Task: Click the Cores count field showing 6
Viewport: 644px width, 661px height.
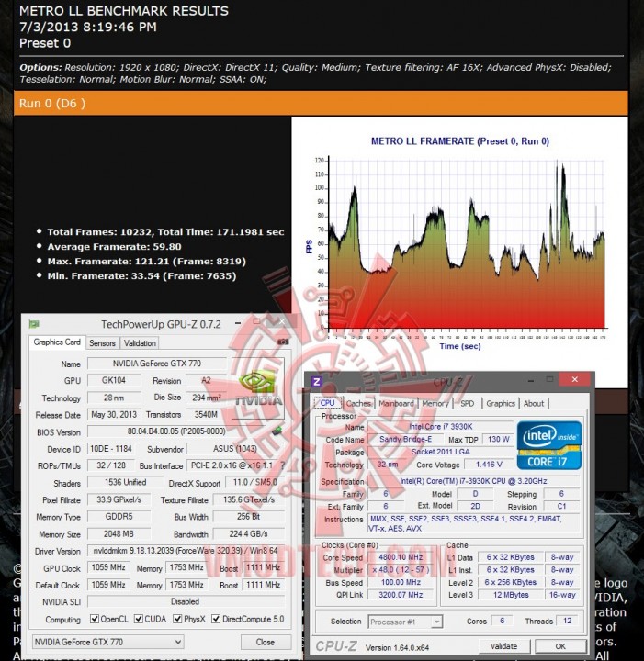Action: coord(502,621)
